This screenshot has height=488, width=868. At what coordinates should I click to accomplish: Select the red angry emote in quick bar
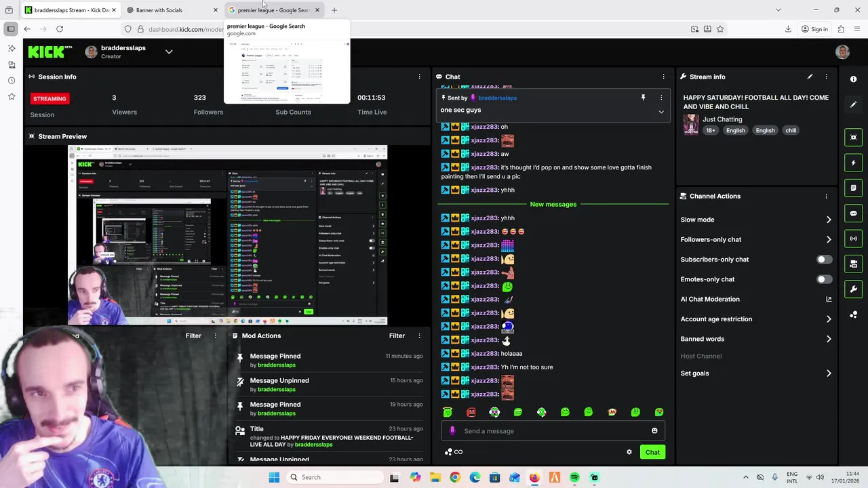[x=471, y=412]
